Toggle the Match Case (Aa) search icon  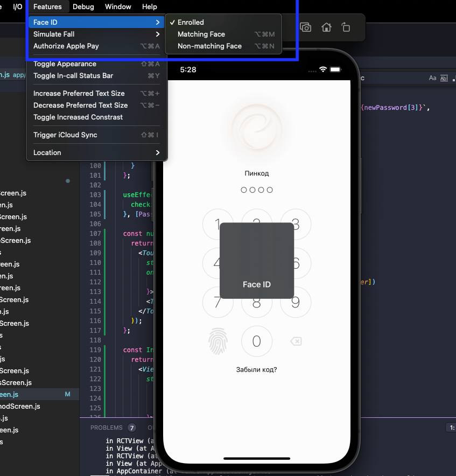432,78
